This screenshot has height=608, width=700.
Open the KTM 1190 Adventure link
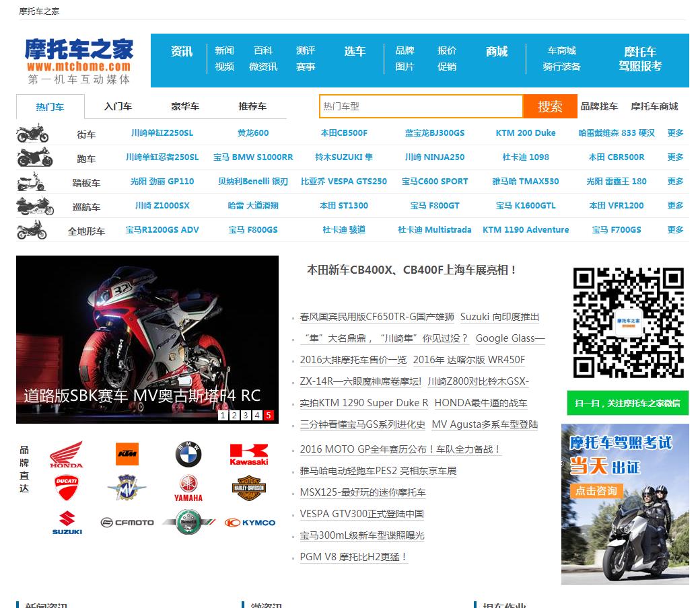tap(526, 230)
